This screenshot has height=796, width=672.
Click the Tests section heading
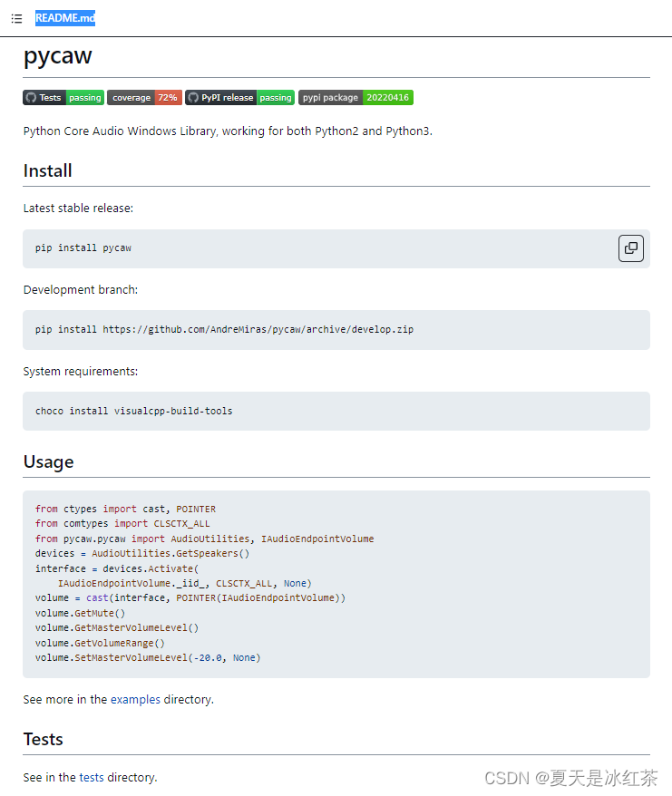(44, 739)
